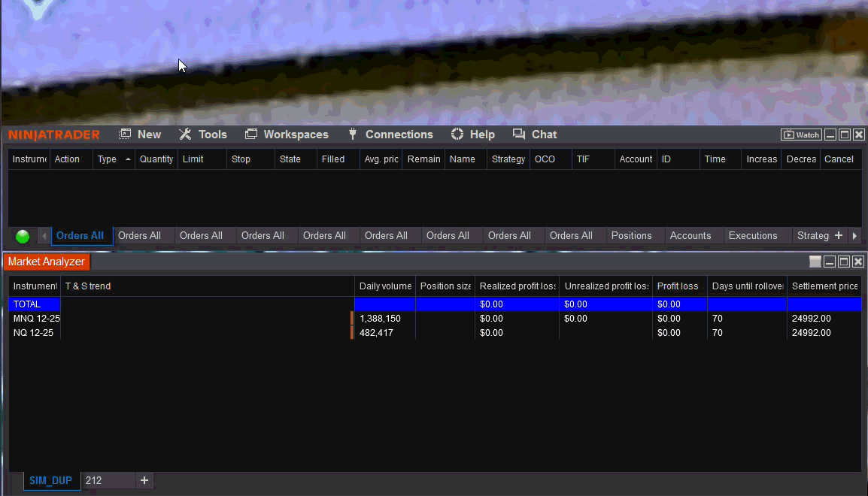Open the Connections menu with plug icon
Image resolution: width=868 pixels, height=496 pixels.
click(x=390, y=135)
